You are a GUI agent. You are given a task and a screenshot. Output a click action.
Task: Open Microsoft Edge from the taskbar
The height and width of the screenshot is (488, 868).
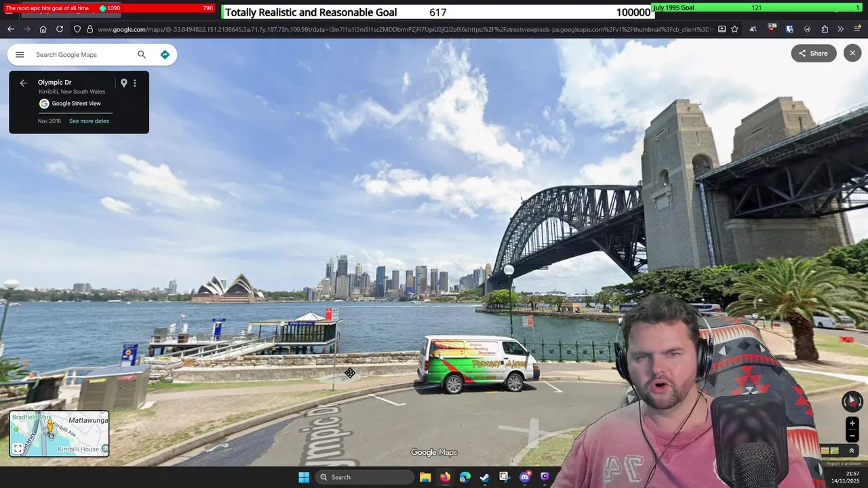click(x=465, y=477)
